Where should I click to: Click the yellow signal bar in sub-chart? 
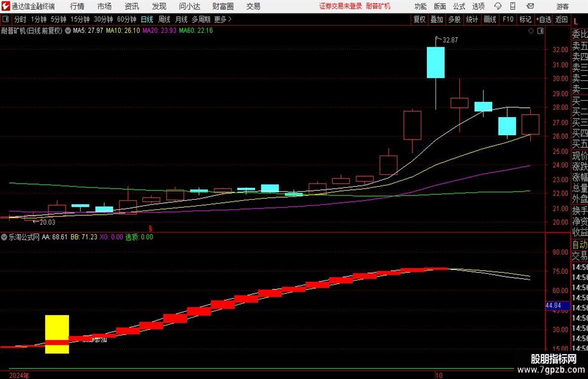pos(57,334)
